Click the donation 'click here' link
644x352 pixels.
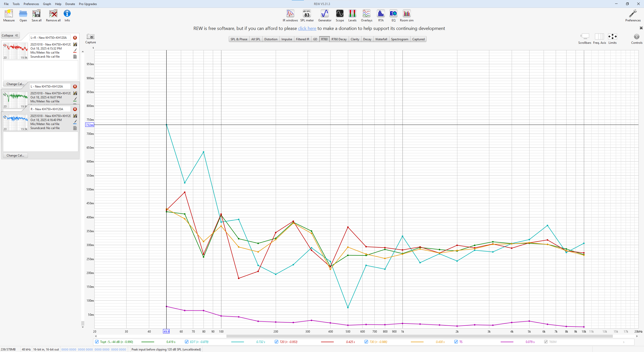(x=307, y=28)
